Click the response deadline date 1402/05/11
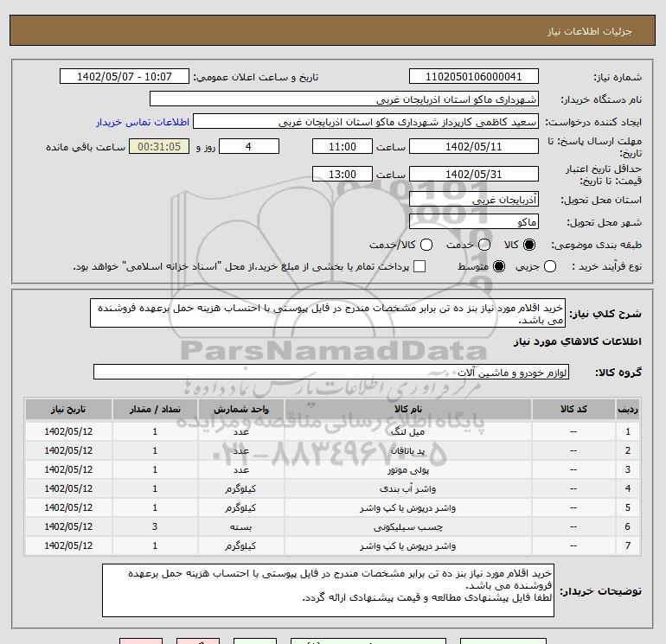This screenshot has height=644, width=666. pos(474,147)
